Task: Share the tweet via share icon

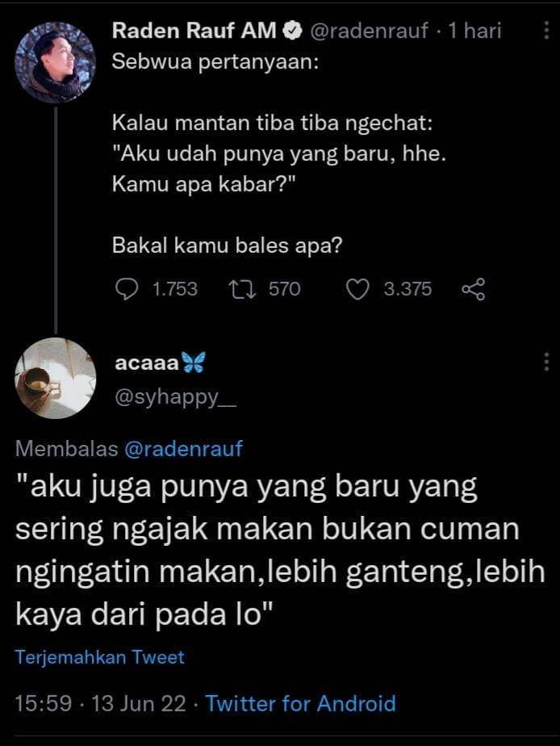Action: point(474,289)
